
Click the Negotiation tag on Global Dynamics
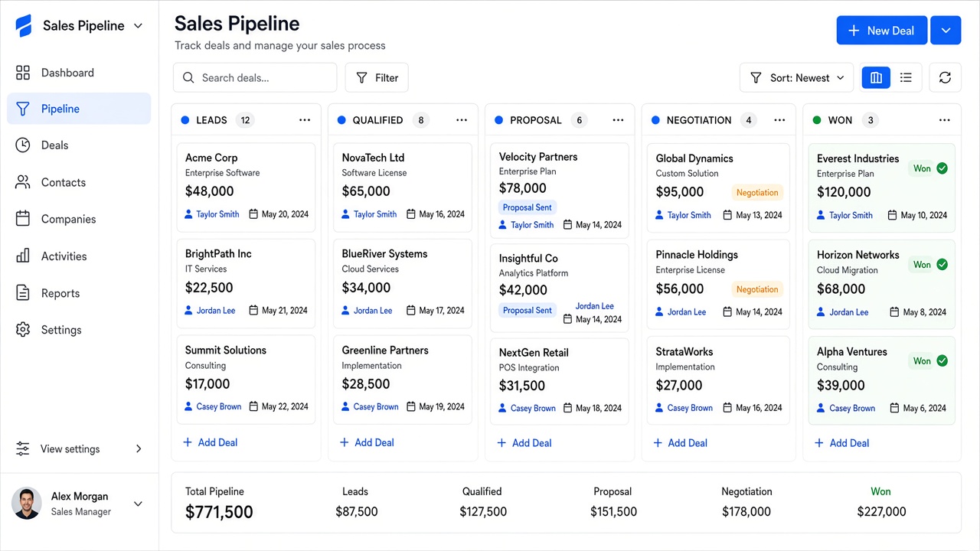757,193
